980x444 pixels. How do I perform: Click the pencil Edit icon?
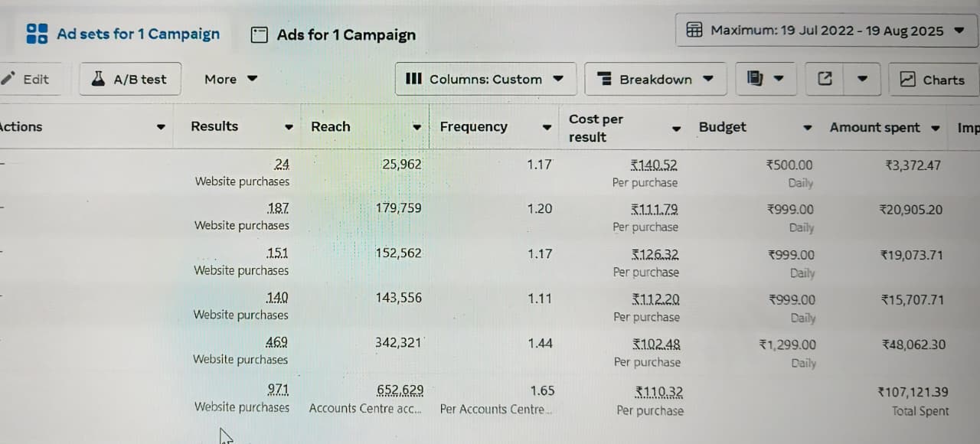coord(8,79)
